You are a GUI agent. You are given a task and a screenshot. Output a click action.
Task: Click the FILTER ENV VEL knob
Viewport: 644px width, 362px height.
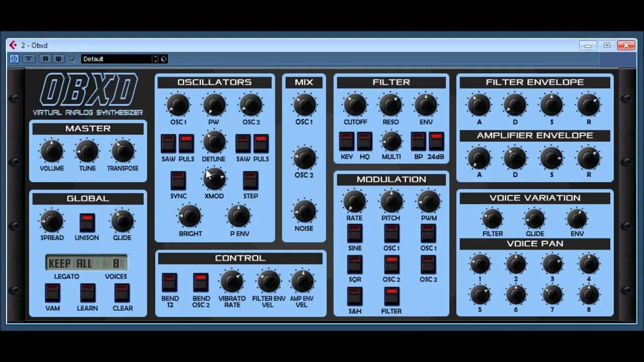pyautogui.click(x=269, y=282)
